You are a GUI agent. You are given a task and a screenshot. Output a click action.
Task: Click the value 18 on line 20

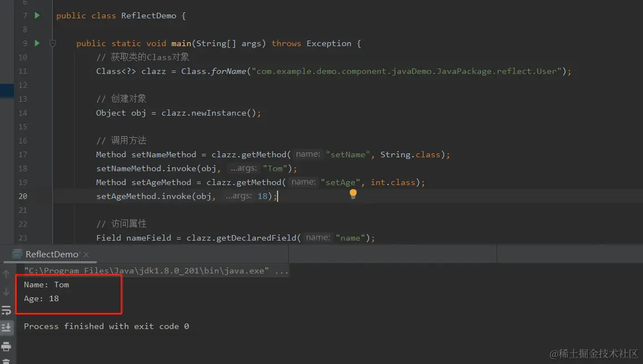[x=263, y=196]
